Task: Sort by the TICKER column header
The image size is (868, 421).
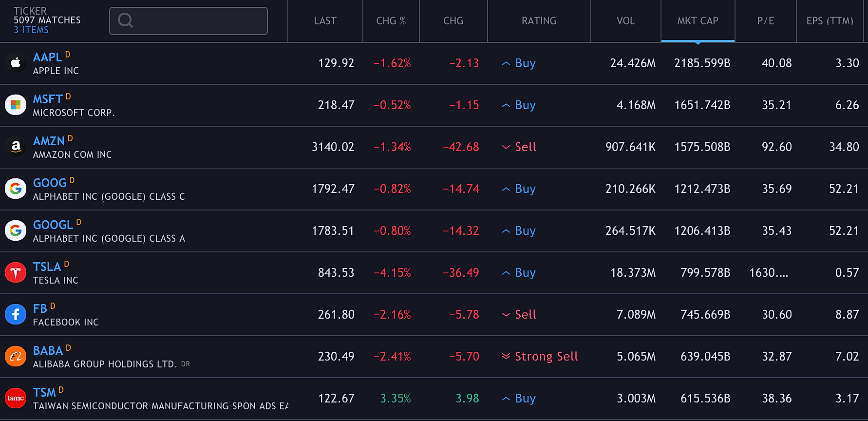Action: [x=30, y=11]
